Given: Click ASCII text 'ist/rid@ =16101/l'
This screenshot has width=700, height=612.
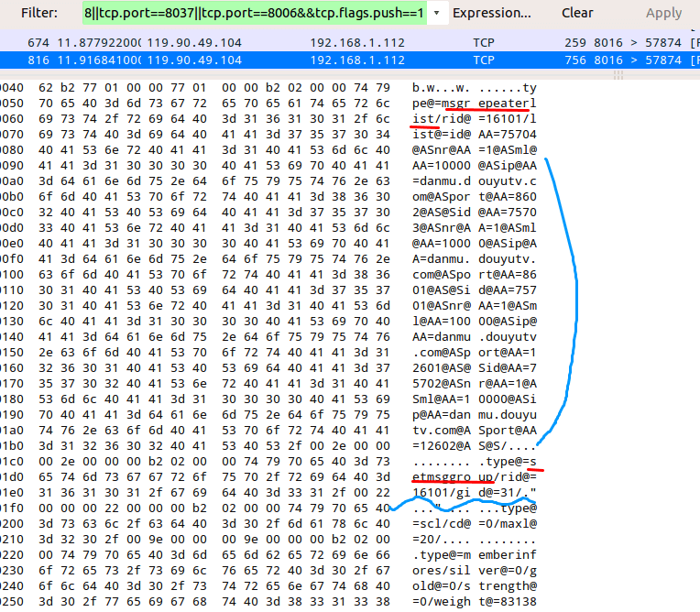Looking at the screenshot, I should (x=474, y=119).
